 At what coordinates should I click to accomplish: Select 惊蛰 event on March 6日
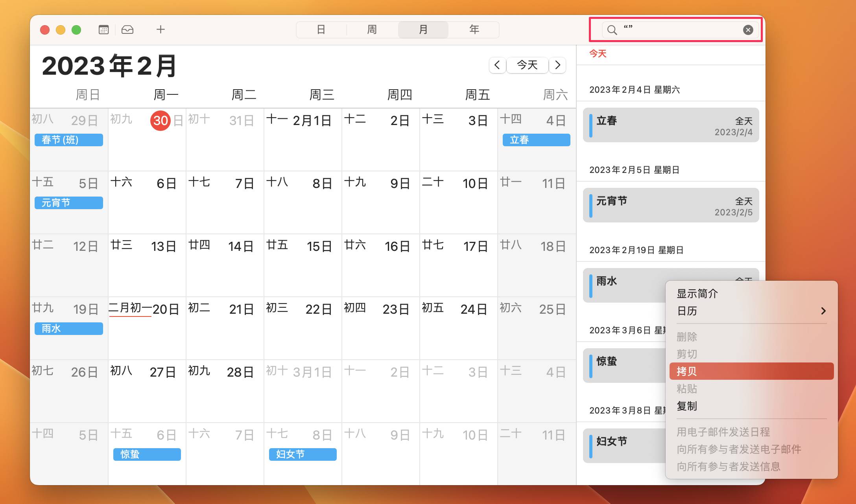click(x=147, y=454)
